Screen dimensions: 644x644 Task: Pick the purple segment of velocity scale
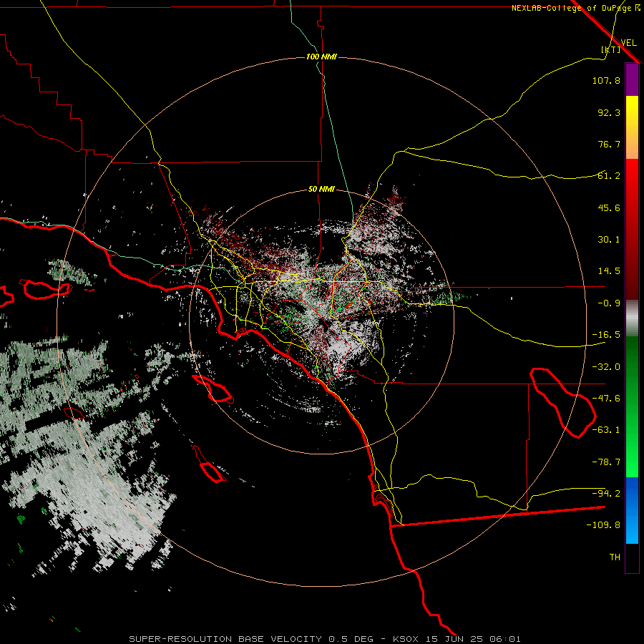tap(632, 80)
